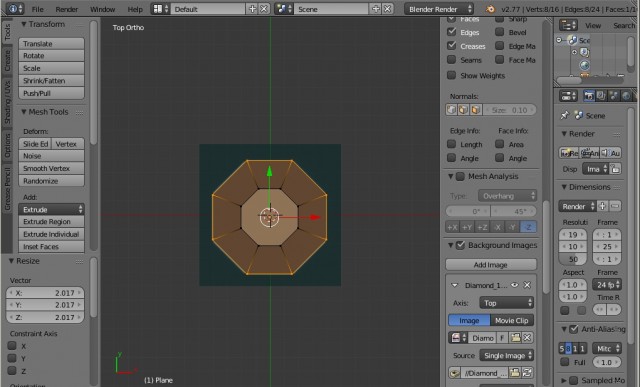Viewport: 640px width, 387px height.
Task: Add a new scene with plus icon
Action: click(376, 9)
